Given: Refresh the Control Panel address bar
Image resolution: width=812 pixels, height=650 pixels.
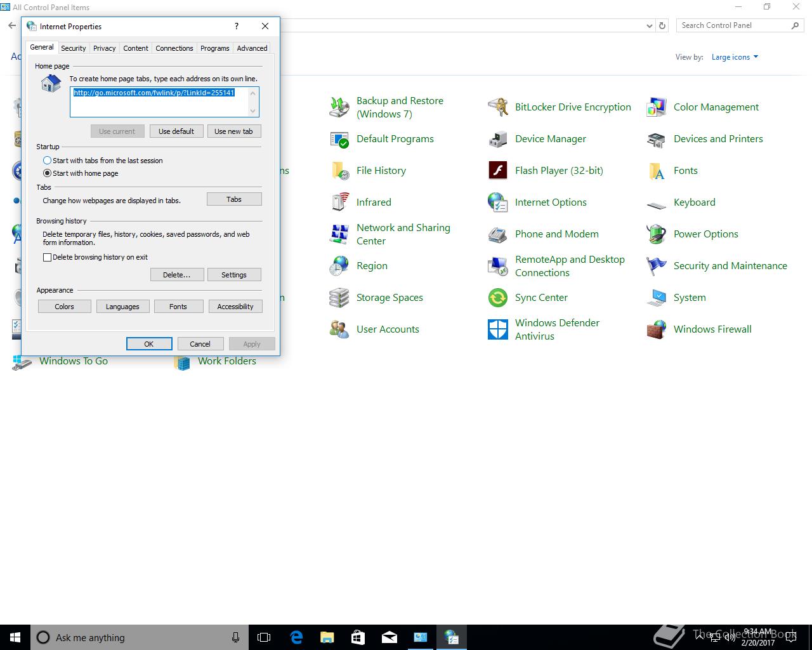Looking at the screenshot, I should coord(662,26).
